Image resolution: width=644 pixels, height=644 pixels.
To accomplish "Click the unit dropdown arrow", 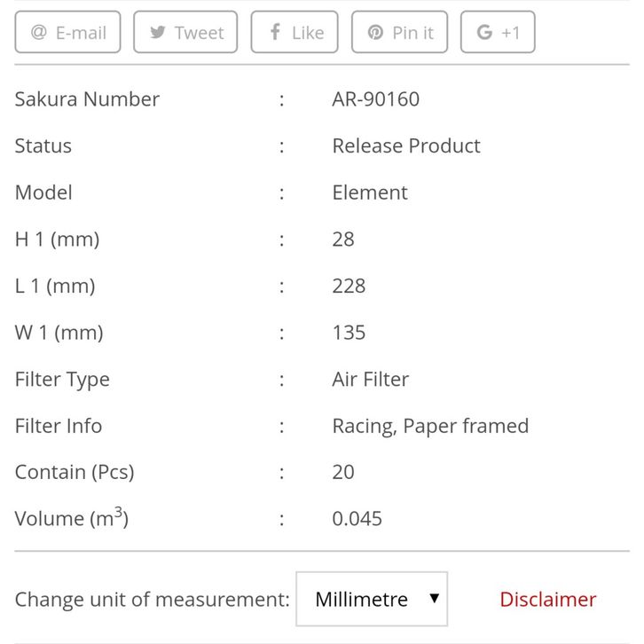I will (x=434, y=598).
